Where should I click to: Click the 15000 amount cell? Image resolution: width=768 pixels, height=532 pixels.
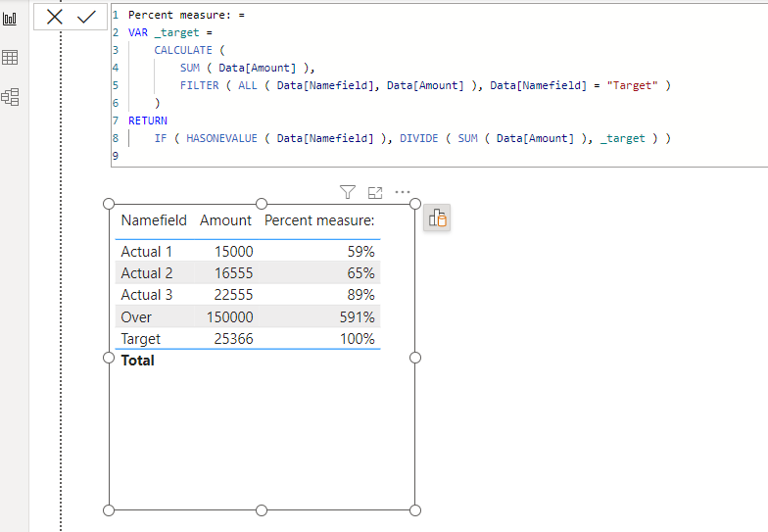[233, 251]
